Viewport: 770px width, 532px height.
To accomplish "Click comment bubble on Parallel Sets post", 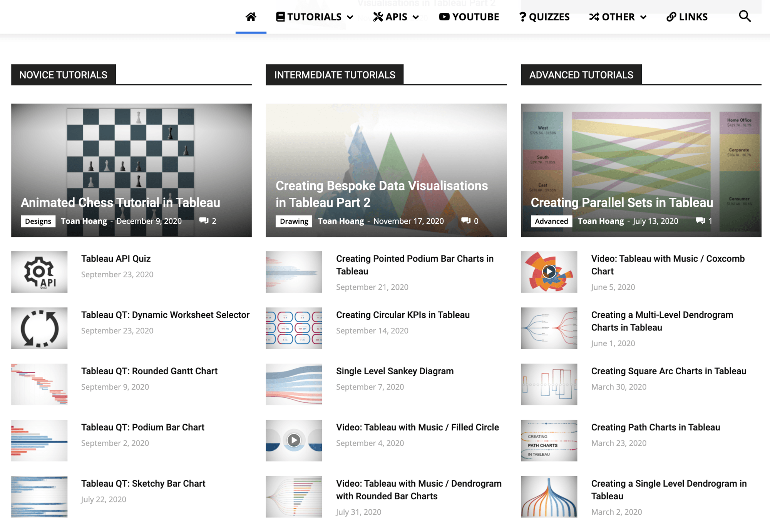I will point(700,221).
